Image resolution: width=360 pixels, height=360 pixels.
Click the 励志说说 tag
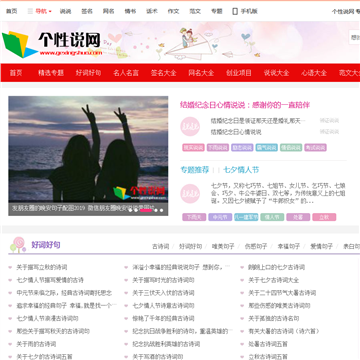coord(242,148)
